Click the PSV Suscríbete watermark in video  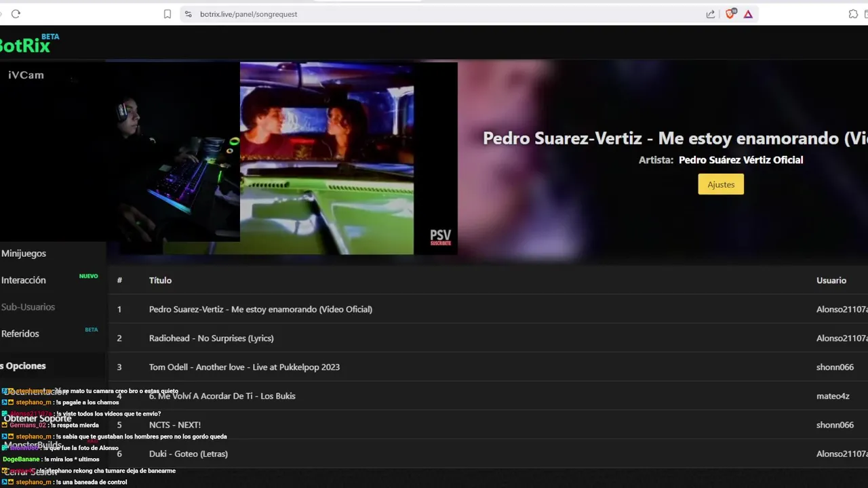(x=440, y=237)
